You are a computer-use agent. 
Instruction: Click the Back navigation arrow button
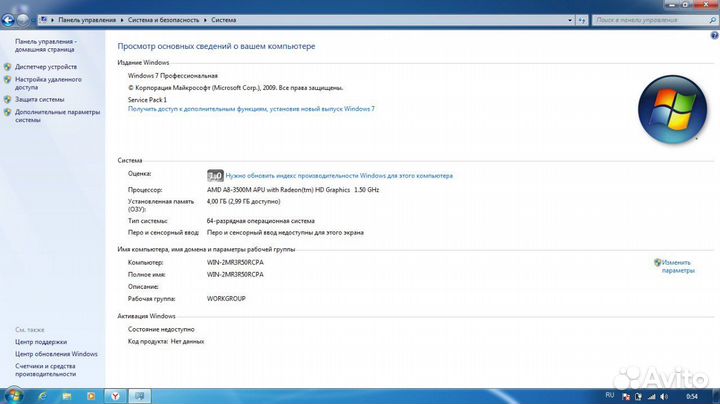10,18
